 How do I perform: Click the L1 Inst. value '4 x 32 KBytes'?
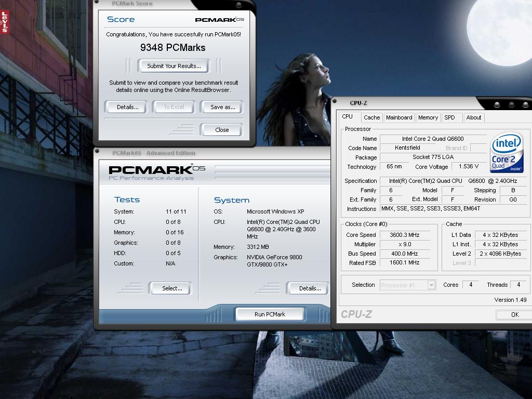(500, 244)
